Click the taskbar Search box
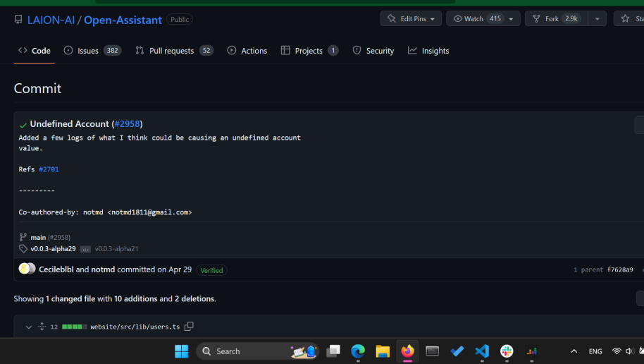 click(x=257, y=351)
